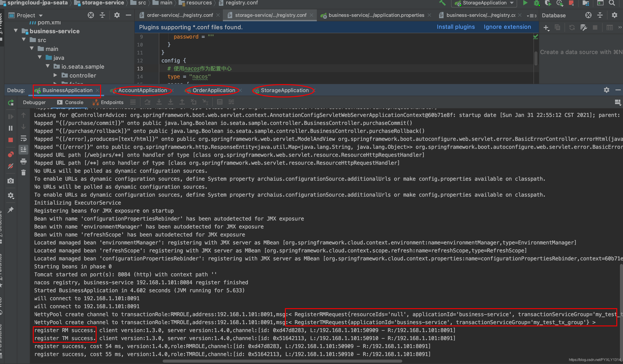
Task: Hide the Project tool window
Action: (128, 15)
